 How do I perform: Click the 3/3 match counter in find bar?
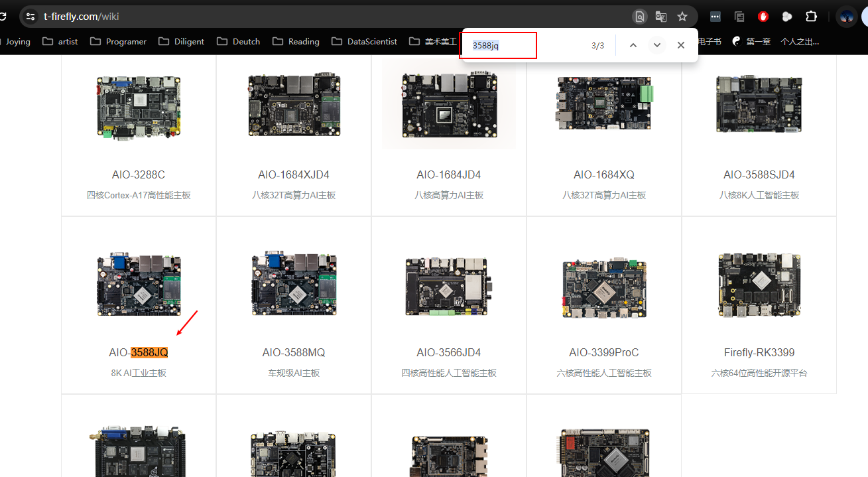click(597, 45)
